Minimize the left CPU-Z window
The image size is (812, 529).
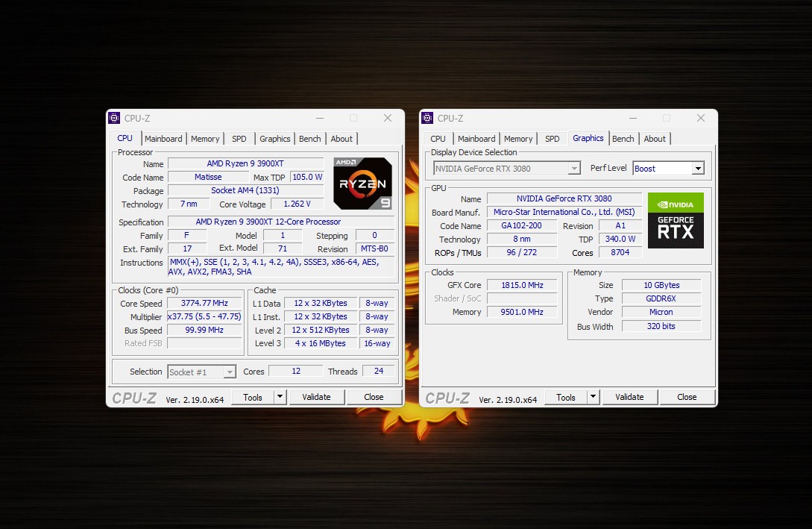click(x=320, y=118)
